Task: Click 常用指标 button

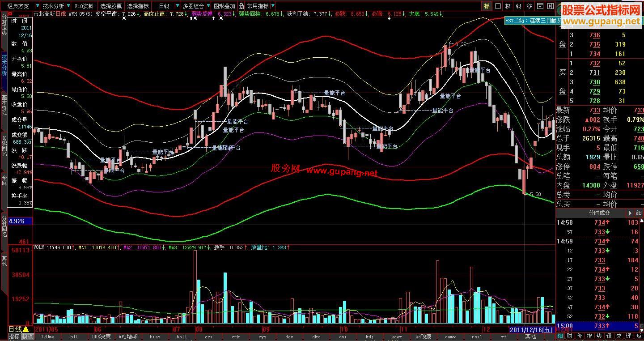Action: pos(258,6)
